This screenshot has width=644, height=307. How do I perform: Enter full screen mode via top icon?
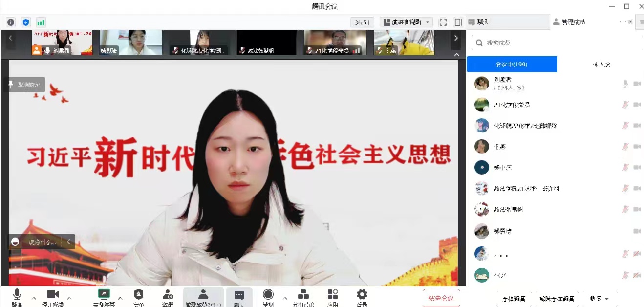[443, 22]
